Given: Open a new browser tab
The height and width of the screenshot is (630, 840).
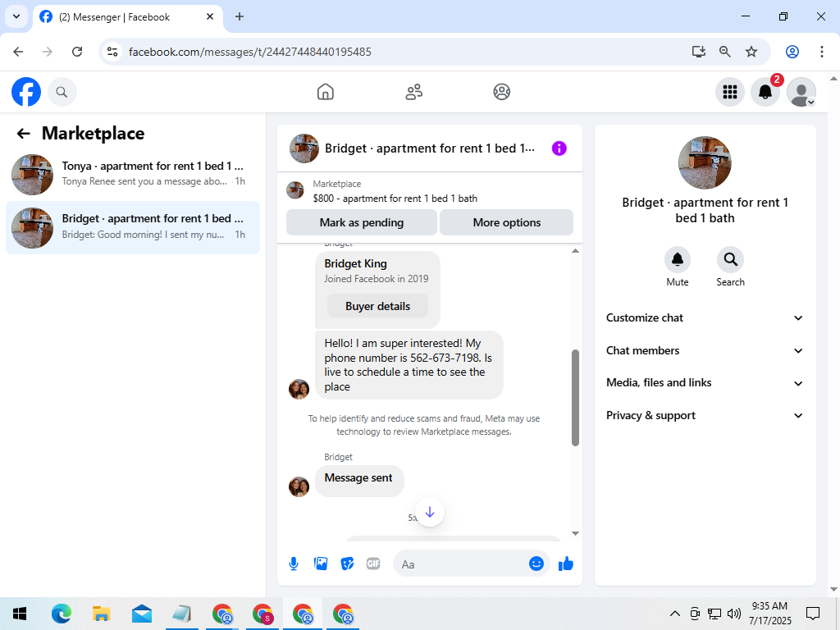Looking at the screenshot, I should [x=240, y=16].
